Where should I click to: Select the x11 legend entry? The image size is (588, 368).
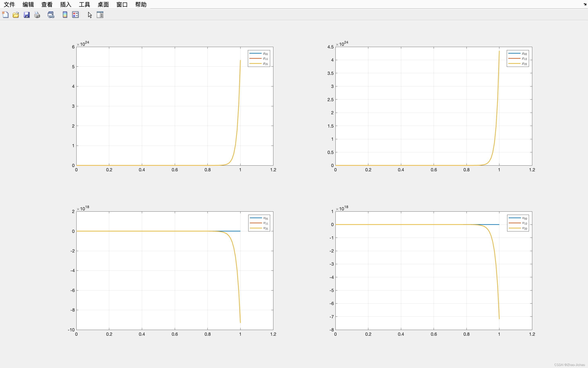(x=259, y=58)
